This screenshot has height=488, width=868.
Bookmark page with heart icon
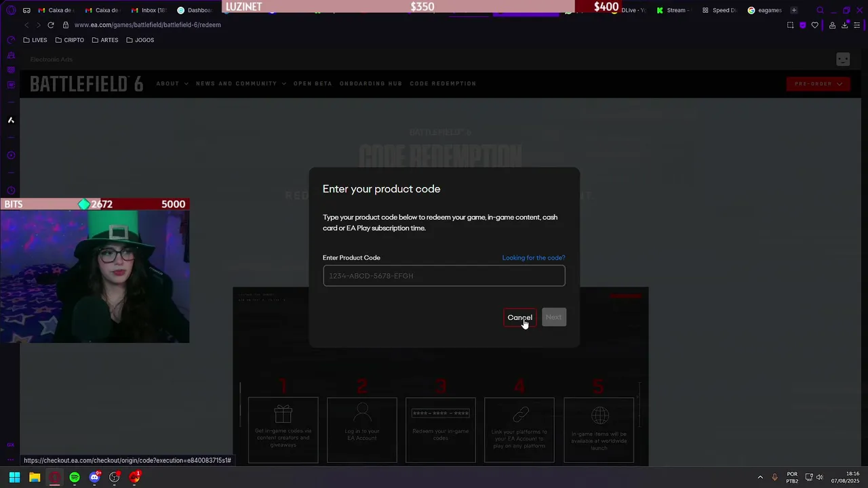point(815,25)
